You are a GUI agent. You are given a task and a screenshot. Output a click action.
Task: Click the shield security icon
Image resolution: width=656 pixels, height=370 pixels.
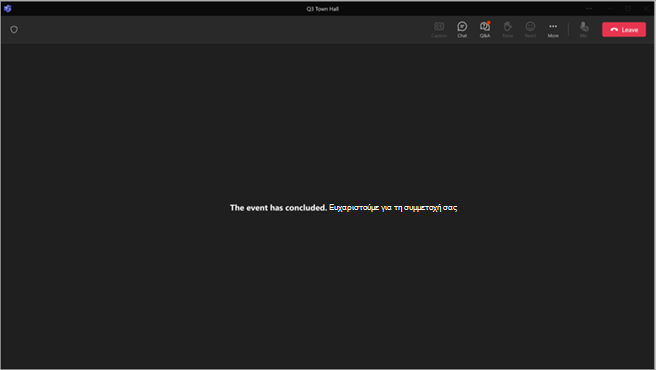tap(14, 30)
